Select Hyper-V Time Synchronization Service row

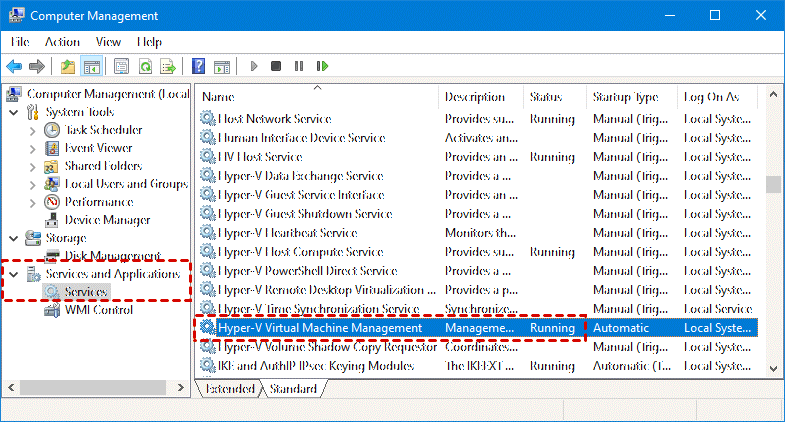477,309
